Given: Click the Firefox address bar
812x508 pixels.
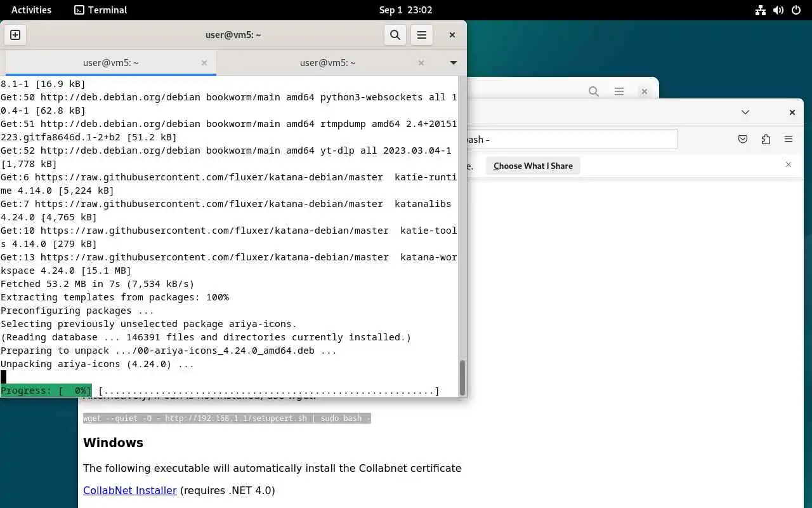Looking at the screenshot, I should (571, 139).
